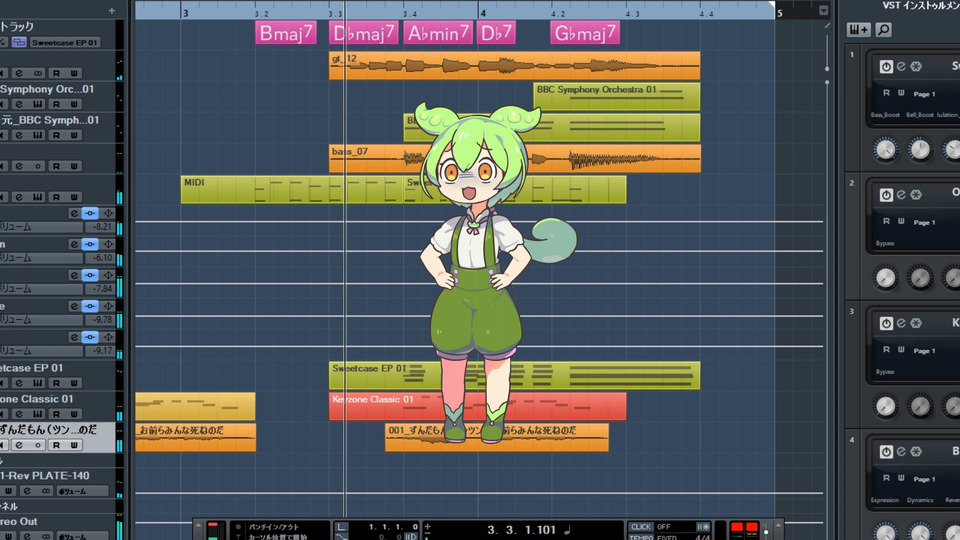Open Page 1 selector in VST slot 4
Image resolution: width=960 pixels, height=540 pixels.
coord(924,479)
